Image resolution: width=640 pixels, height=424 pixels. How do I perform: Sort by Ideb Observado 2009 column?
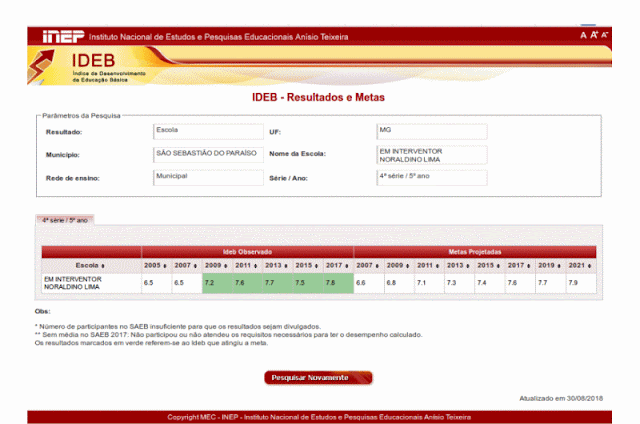[217, 265]
